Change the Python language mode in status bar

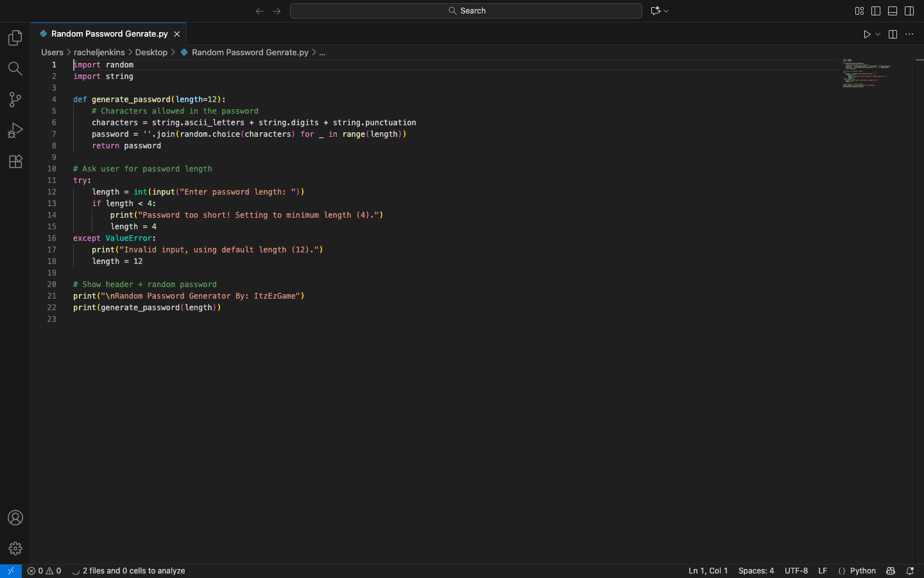pos(862,571)
